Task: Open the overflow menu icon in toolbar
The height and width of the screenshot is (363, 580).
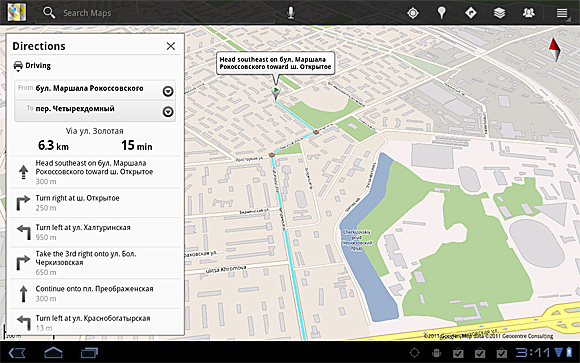Action: tap(562, 13)
